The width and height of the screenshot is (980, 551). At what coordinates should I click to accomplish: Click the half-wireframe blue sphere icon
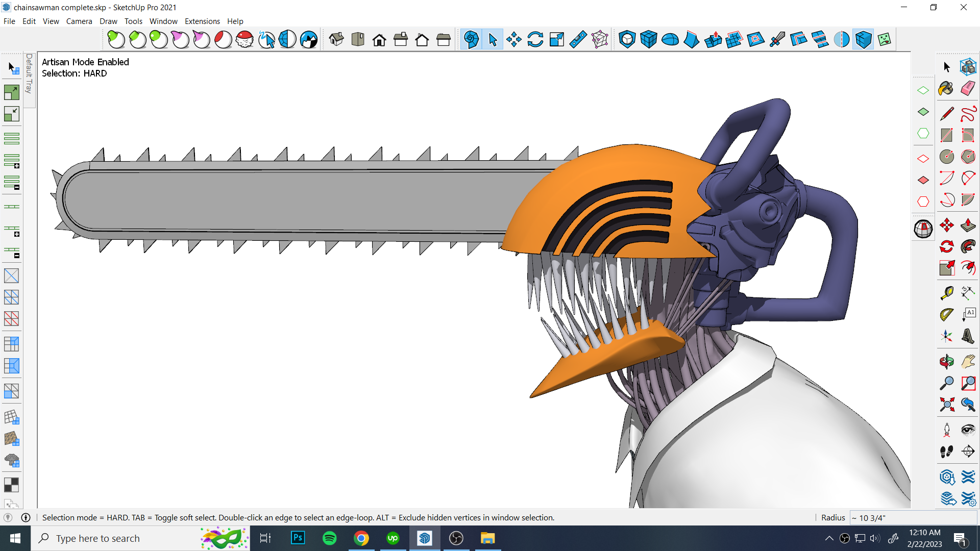click(287, 39)
